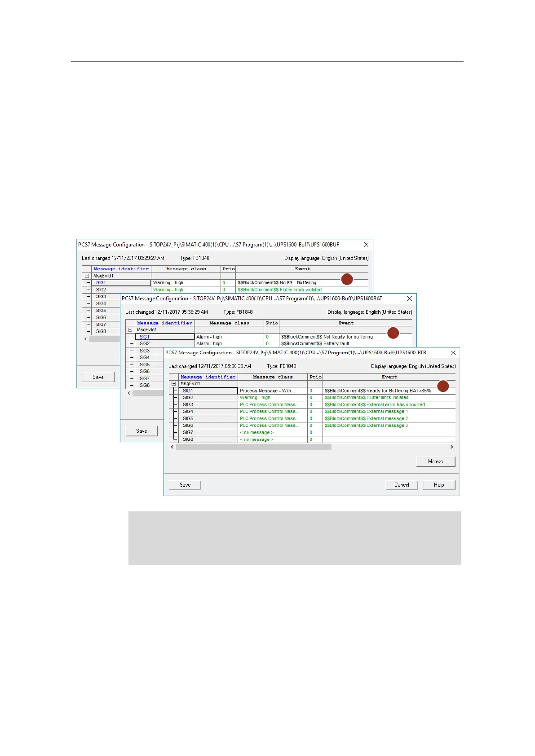
Task: Click Message identifier header in UPS1600BAT window
Action: coord(164,323)
